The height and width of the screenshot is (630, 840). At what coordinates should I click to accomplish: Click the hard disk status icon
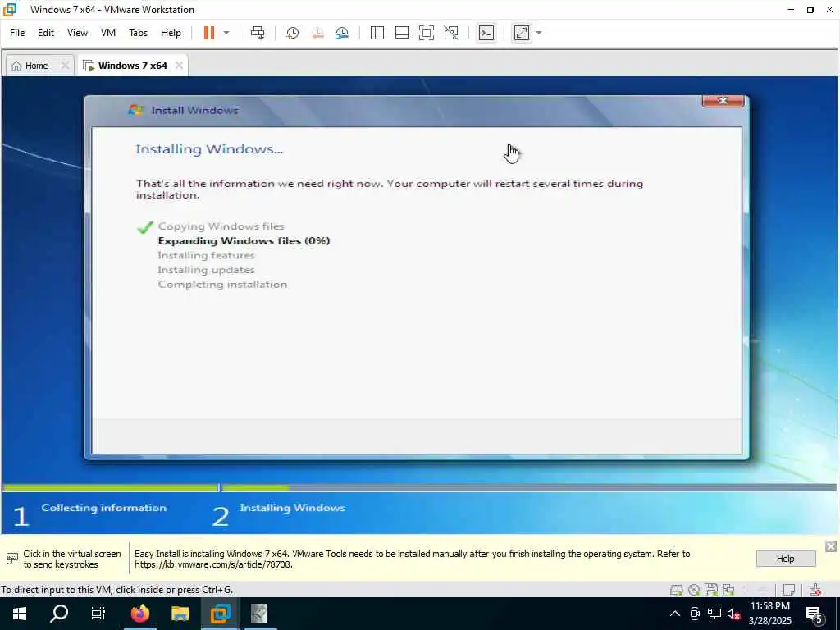pyautogui.click(x=677, y=590)
